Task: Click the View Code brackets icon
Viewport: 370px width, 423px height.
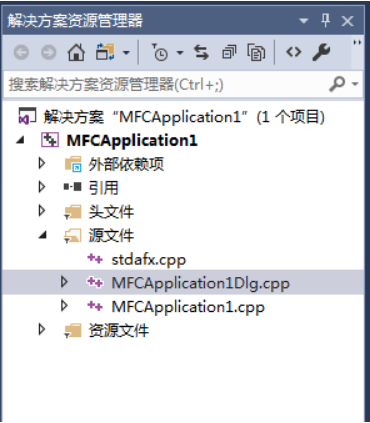Action: 294,52
